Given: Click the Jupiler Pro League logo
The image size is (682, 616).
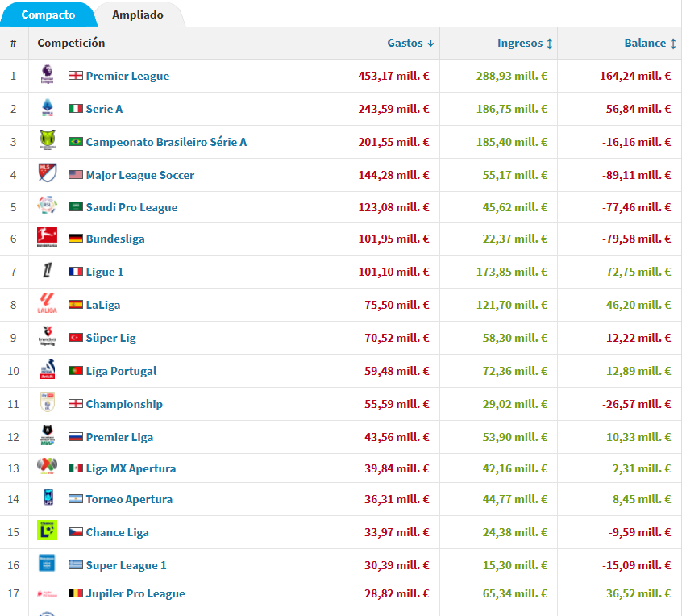Looking at the screenshot, I should pyautogui.click(x=47, y=593).
